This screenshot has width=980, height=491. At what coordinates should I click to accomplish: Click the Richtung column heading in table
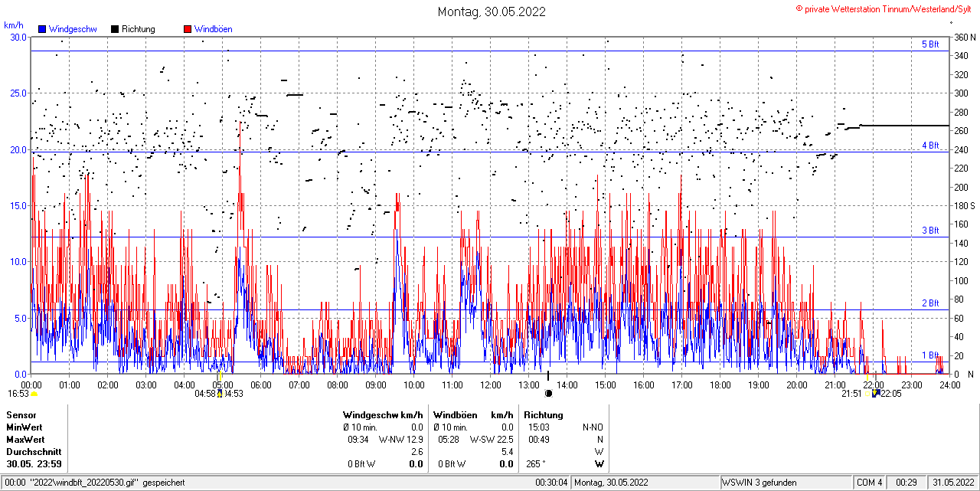[544, 415]
